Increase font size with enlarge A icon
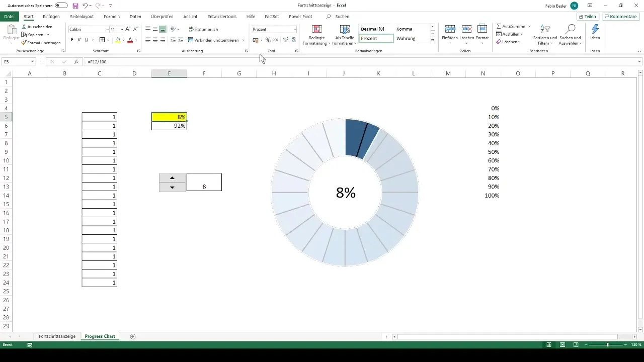Image resolution: width=644 pixels, height=362 pixels. click(128, 29)
